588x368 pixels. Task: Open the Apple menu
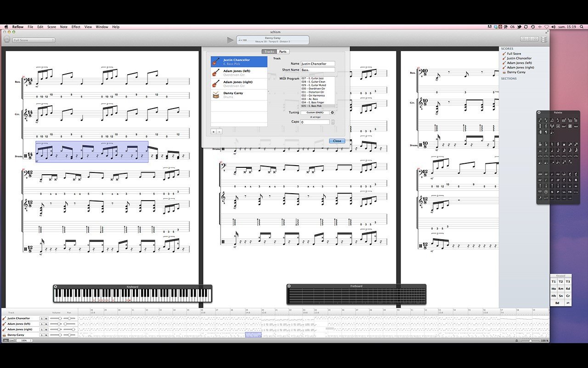point(6,27)
